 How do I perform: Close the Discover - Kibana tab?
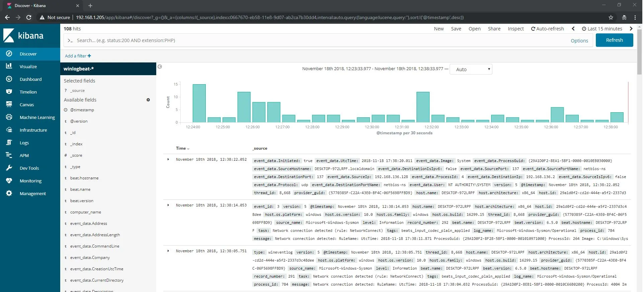[78, 6]
